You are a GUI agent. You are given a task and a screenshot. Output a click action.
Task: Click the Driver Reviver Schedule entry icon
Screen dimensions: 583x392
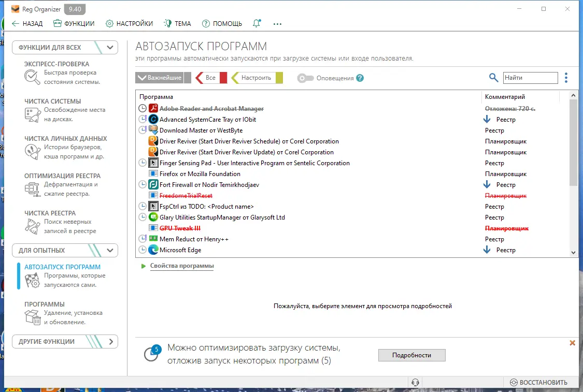pyautogui.click(x=153, y=141)
